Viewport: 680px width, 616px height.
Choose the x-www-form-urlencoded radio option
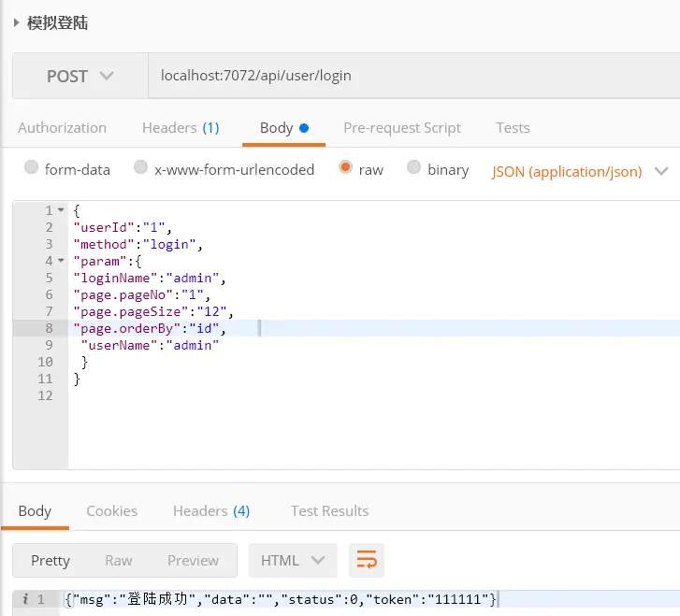[x=140, y=167]
